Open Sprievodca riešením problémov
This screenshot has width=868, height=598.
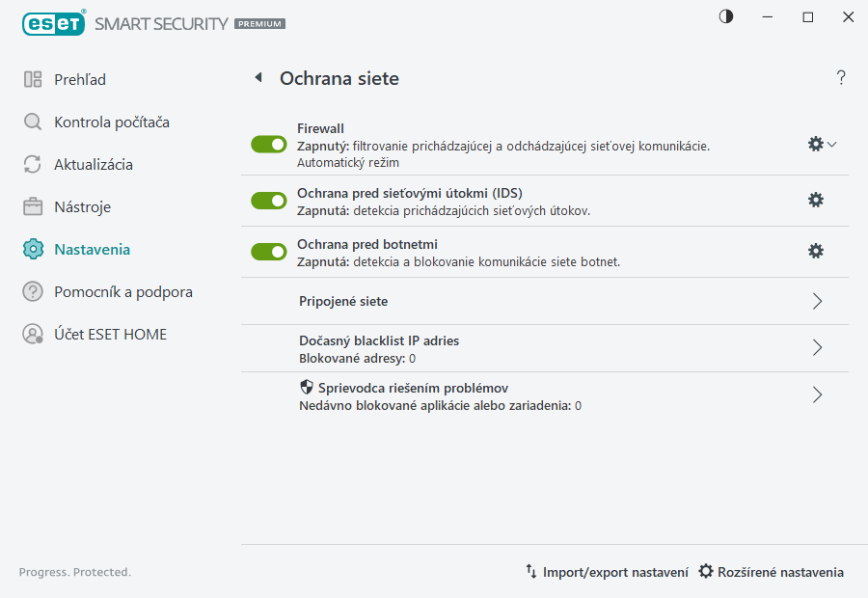click(x=817, y=394)
